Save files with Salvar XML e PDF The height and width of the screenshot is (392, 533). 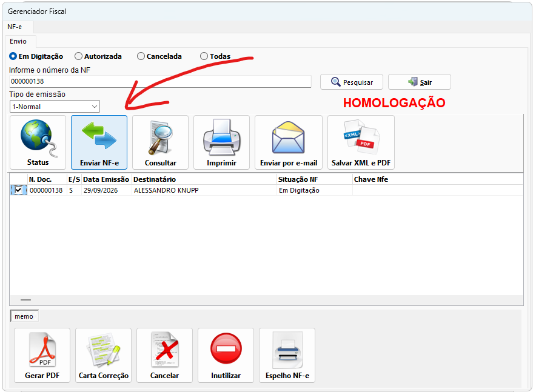[361, 142]
